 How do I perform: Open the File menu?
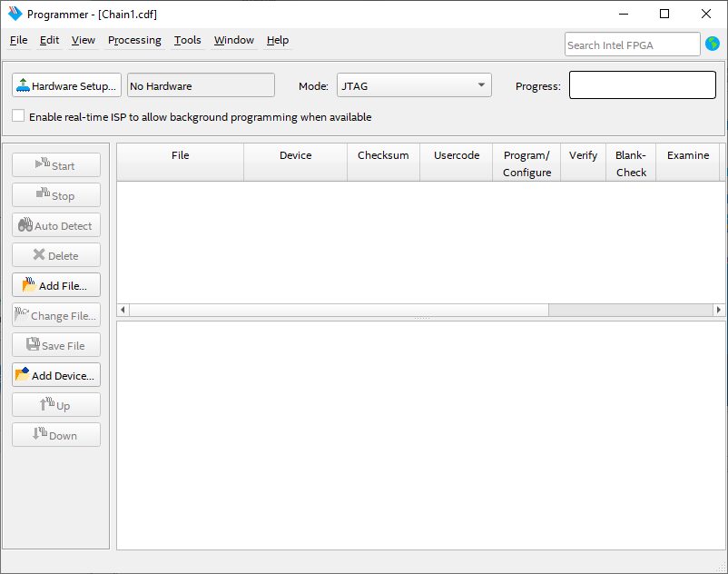click(x=18, y=40)
